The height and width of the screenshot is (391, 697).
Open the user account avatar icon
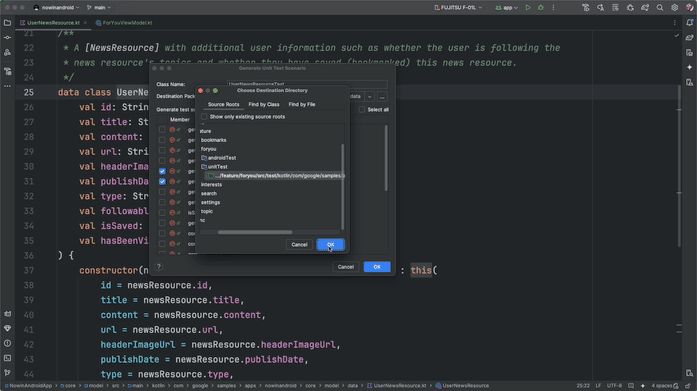pos(689,8)
